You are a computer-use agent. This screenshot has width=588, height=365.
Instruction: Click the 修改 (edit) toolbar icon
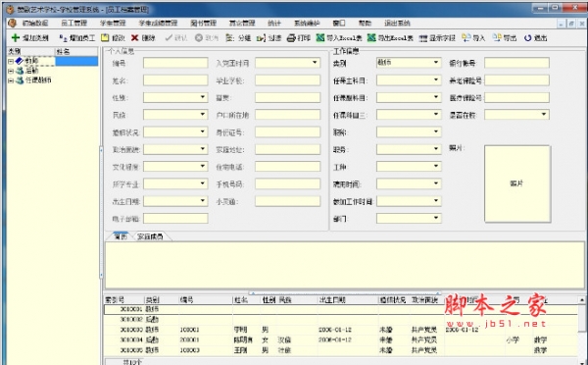point(105,37)
